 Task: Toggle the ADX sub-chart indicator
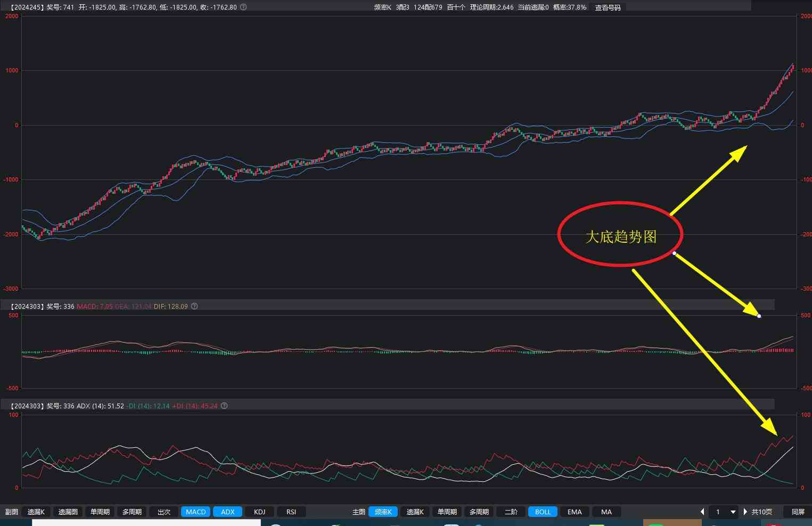click(x=227, y=512)
